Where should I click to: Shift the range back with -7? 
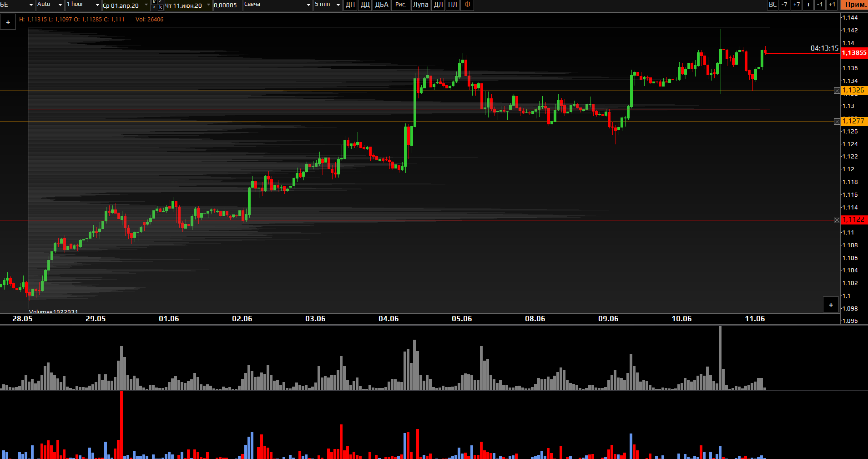coord(784,5)
